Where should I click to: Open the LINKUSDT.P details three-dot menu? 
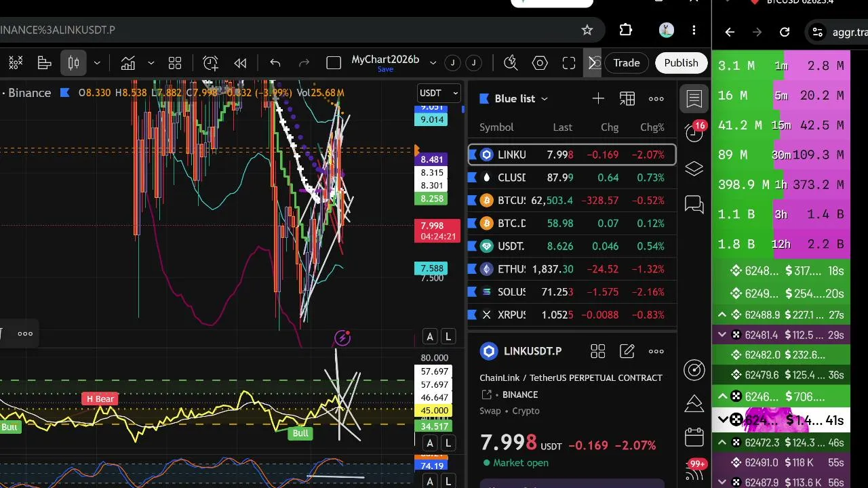[656, 351]
